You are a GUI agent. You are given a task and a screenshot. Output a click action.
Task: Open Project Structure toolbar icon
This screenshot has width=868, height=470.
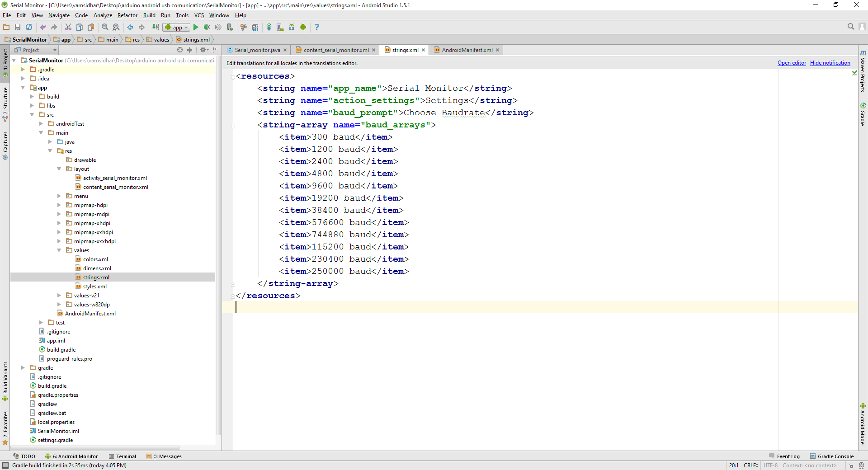[x=255, y=27]
